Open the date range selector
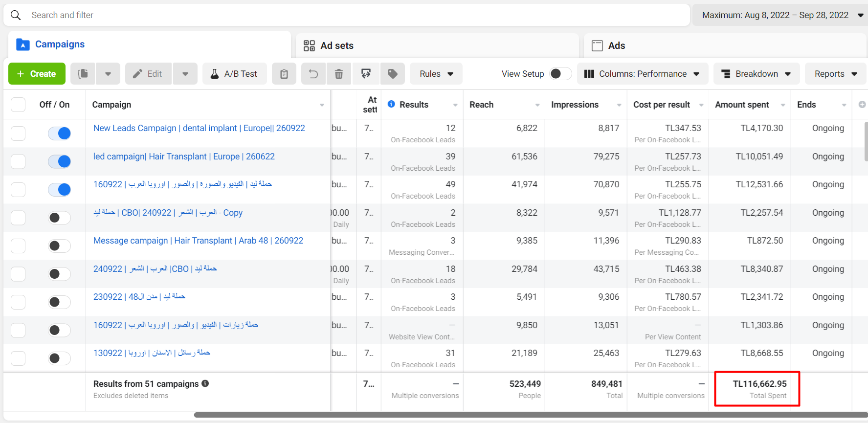This screenshot has height=423, width=868. click(781, 15)
